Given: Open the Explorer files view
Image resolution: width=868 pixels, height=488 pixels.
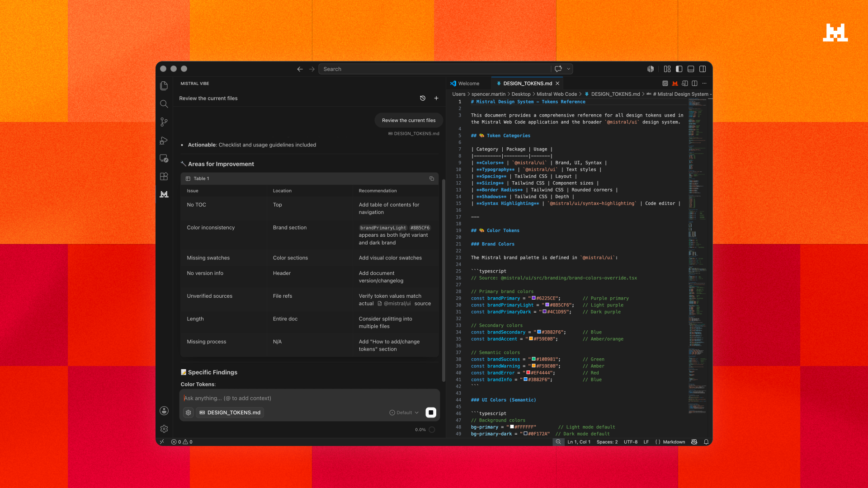Looking at the screenshot, I should click(x=164, y=86).
